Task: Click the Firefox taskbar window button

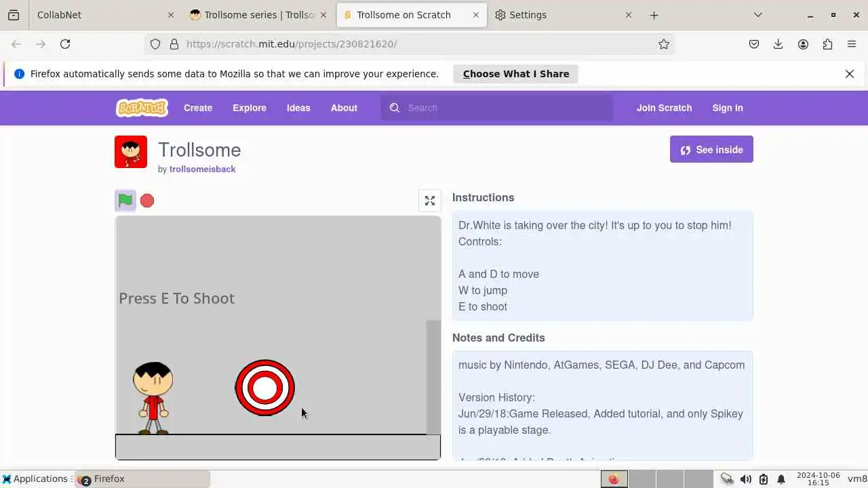Action: [142, 479]
